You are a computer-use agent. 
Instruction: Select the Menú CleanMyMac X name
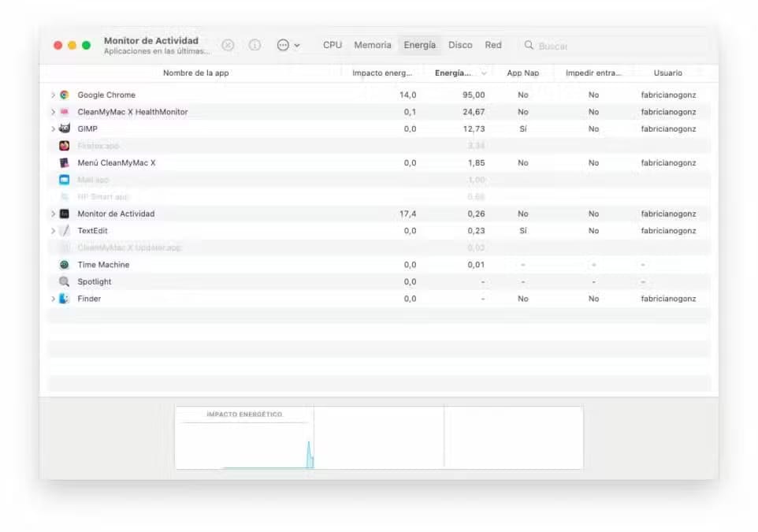tap(117, 162)
